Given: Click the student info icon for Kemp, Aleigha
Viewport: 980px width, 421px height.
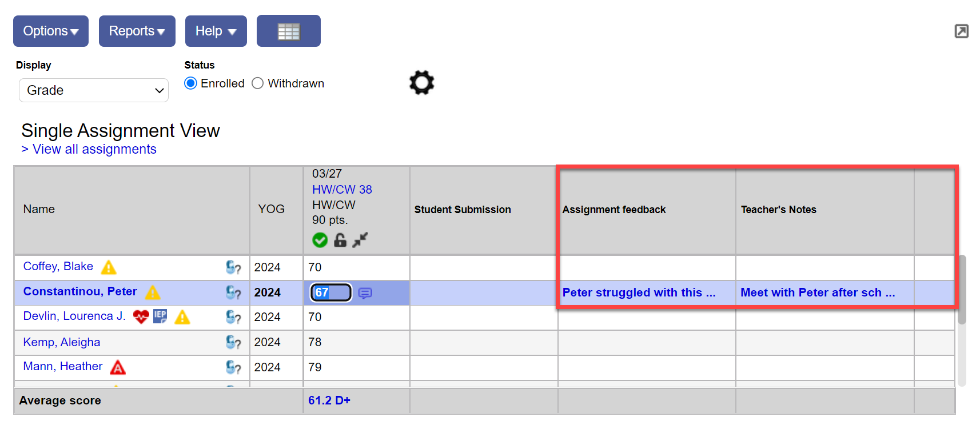Looking at the screenshot, I should (233, 342).
